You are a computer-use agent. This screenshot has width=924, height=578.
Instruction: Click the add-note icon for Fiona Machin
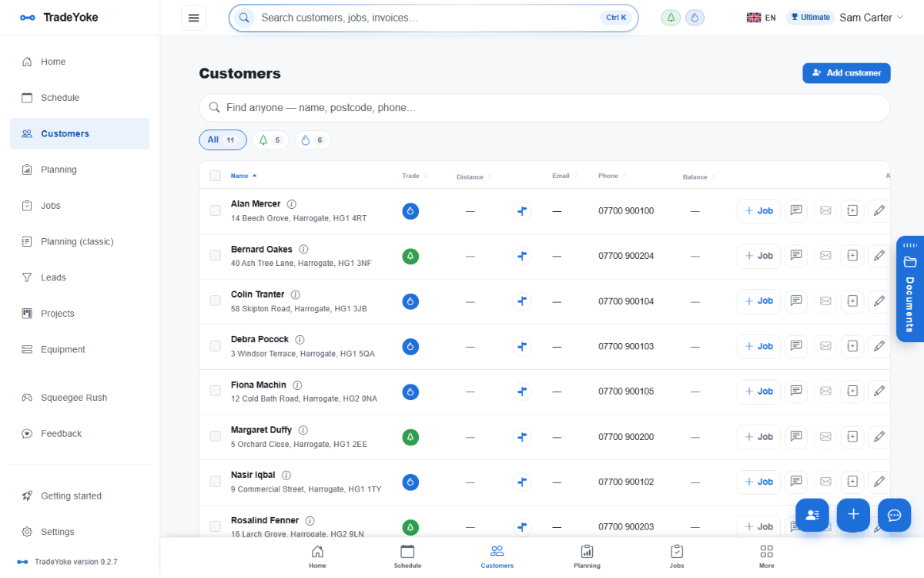[852, 391]
